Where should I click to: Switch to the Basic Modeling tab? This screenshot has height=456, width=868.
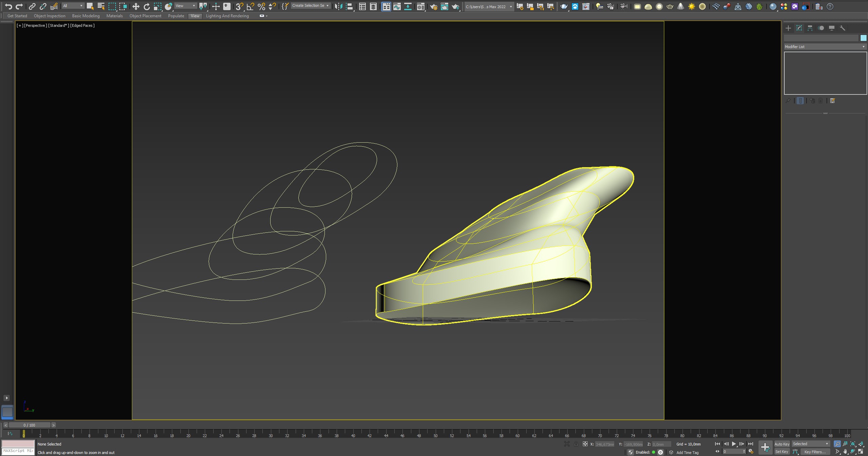86,16
